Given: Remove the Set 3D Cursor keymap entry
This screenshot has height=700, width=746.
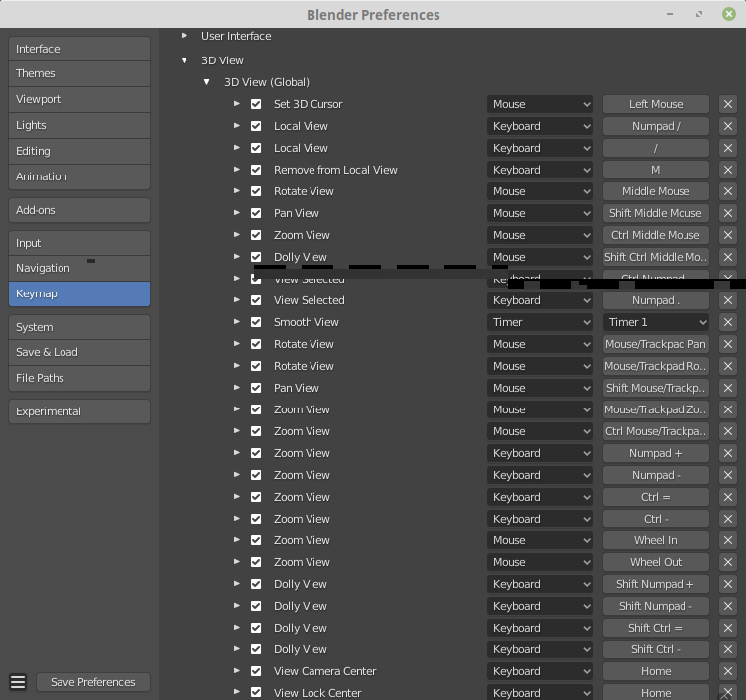Looking at the screenshot, I should coord(728,104).
